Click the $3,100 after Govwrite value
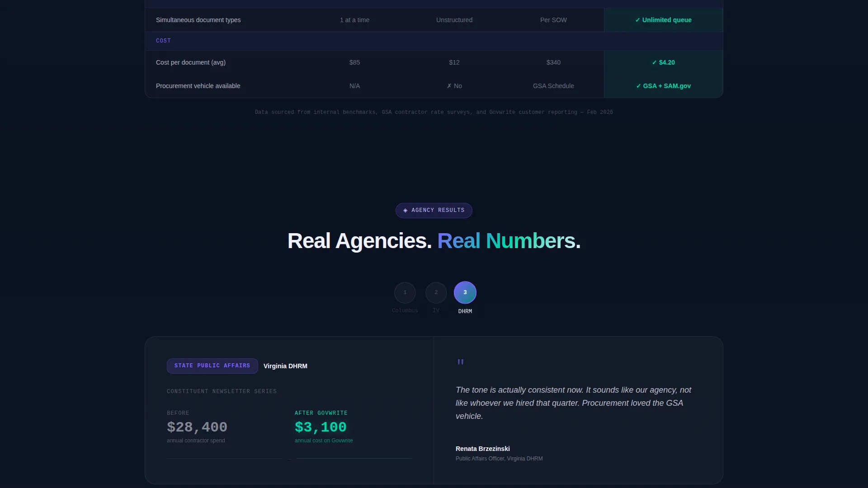868x488 pixels. (x=321, y=427)
